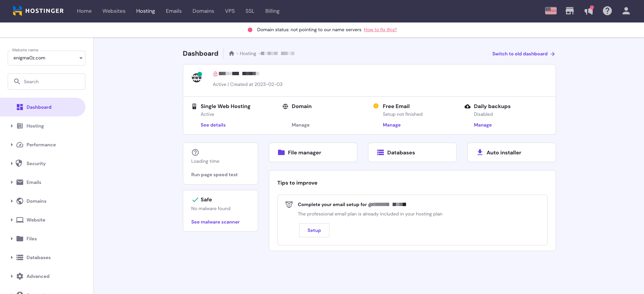
Task: Open the announcements megaphone icon
Action: (589, 11)
